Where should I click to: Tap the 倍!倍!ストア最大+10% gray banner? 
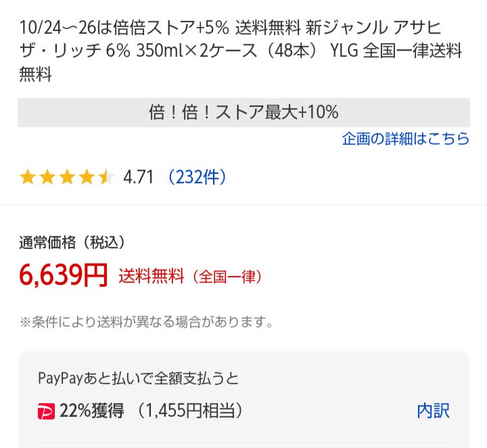coord(243,112)
